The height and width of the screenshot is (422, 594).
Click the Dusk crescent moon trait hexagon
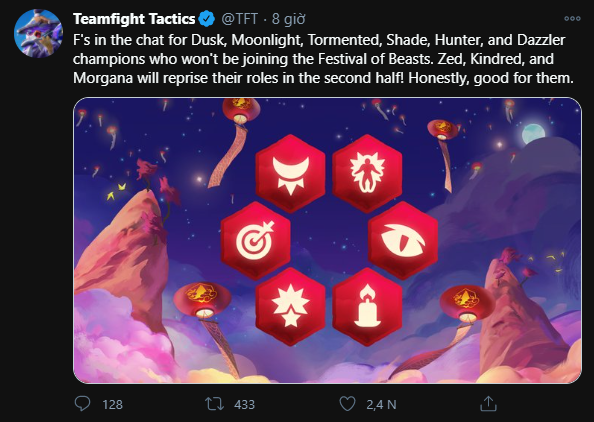(291, 173)
